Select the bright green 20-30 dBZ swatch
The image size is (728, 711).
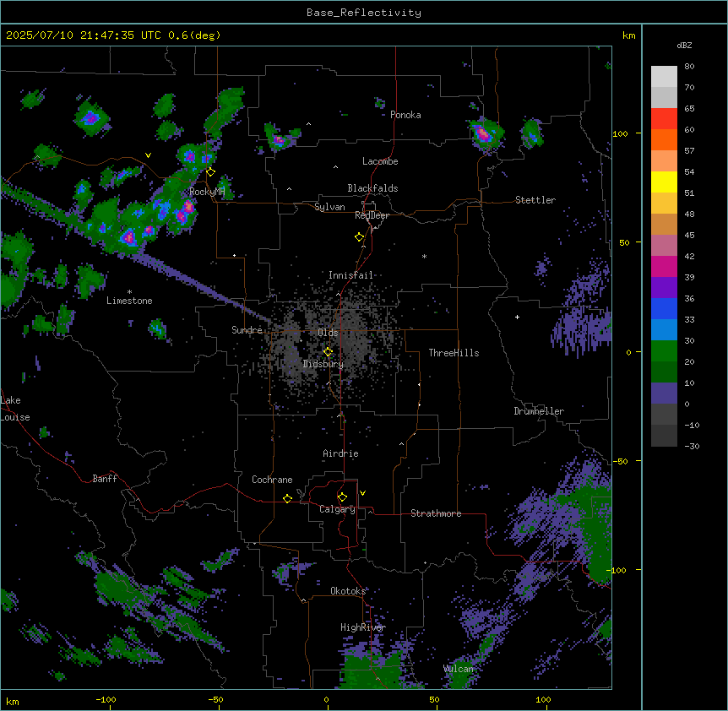pos(664,351)
